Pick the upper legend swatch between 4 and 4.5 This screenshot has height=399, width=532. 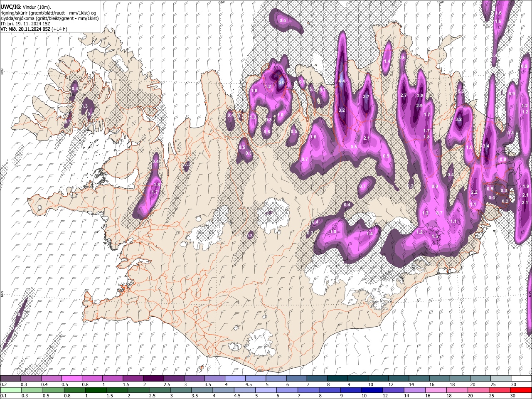(235, 379)
